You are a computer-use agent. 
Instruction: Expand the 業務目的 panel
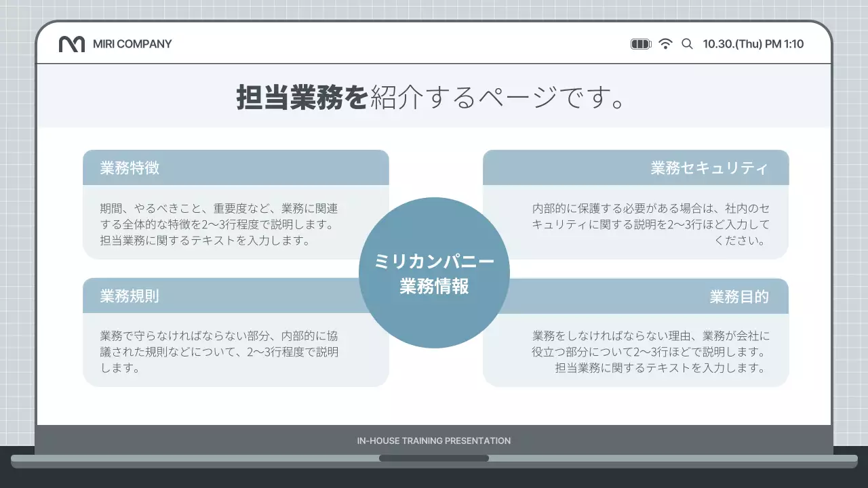point(635,296)
